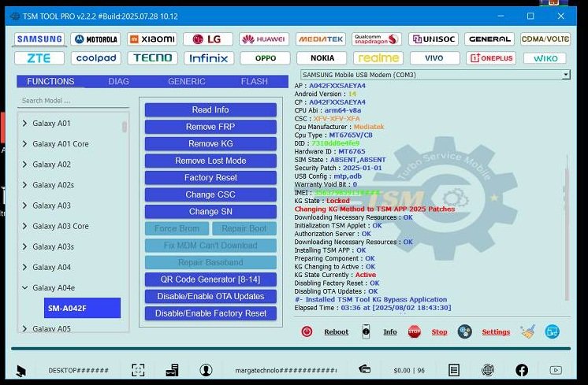Select the Motorola brand button

(95, 39)
